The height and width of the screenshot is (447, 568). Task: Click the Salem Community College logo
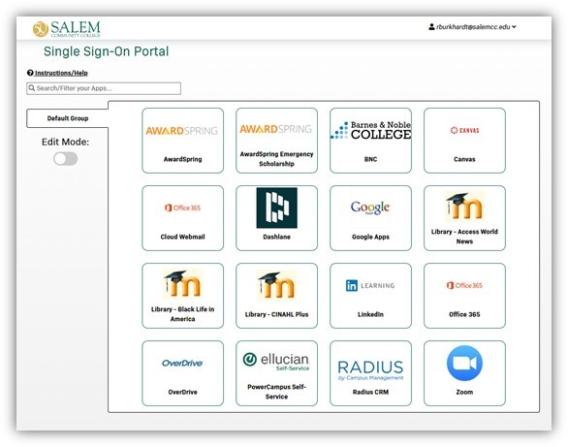tap(67, 29)
